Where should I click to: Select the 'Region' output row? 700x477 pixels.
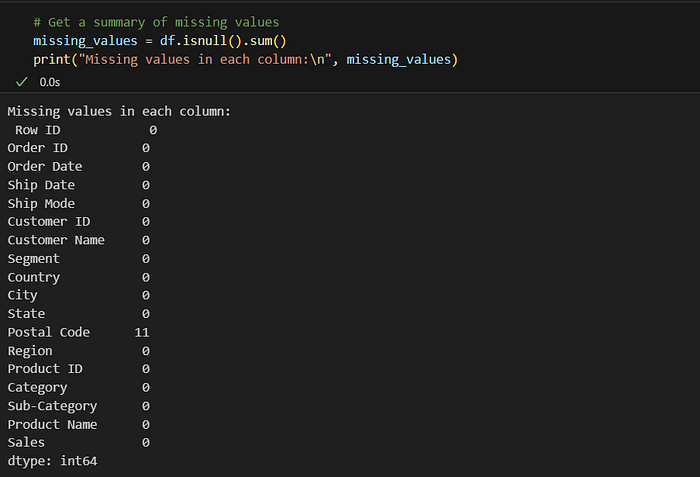pos(79,351)
